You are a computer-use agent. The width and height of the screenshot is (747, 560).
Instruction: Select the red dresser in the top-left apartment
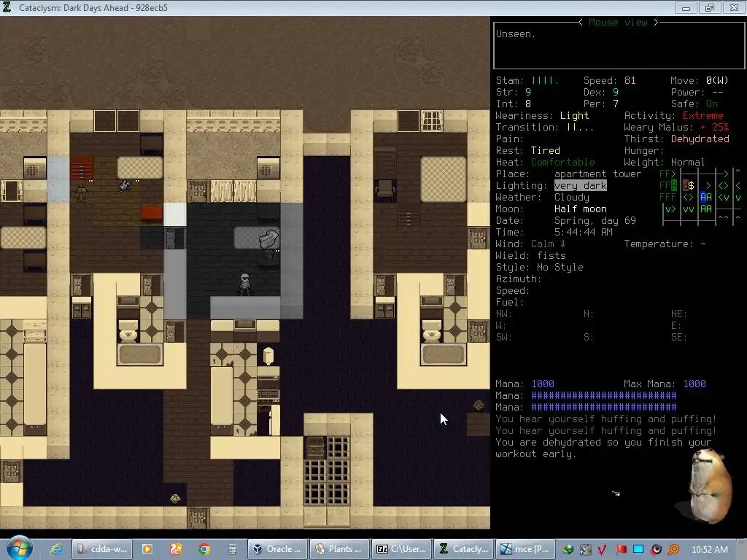(82, 168)
